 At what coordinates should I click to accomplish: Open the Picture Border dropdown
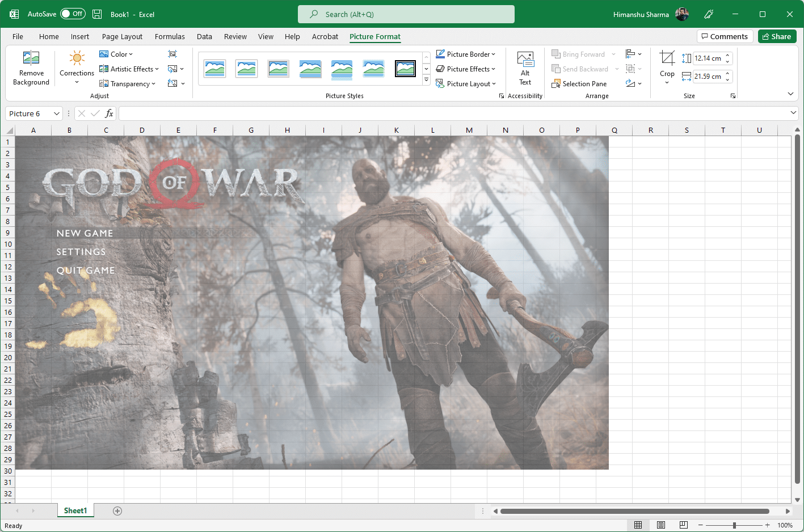pyautogui.click(x=466, y=54)
